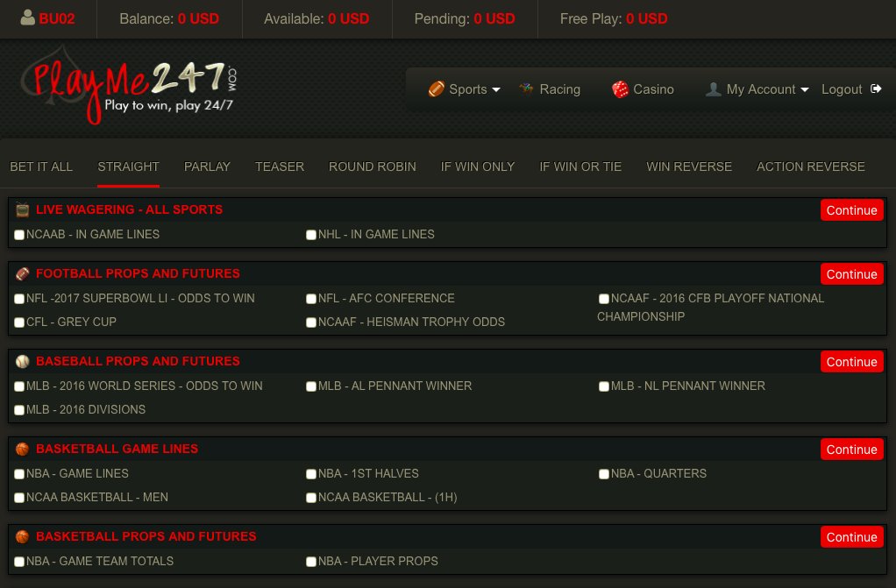Screen dimensions: 896x588
Task: Click the Free Play: 0 USD readout
Action: (x=614, y=19)
